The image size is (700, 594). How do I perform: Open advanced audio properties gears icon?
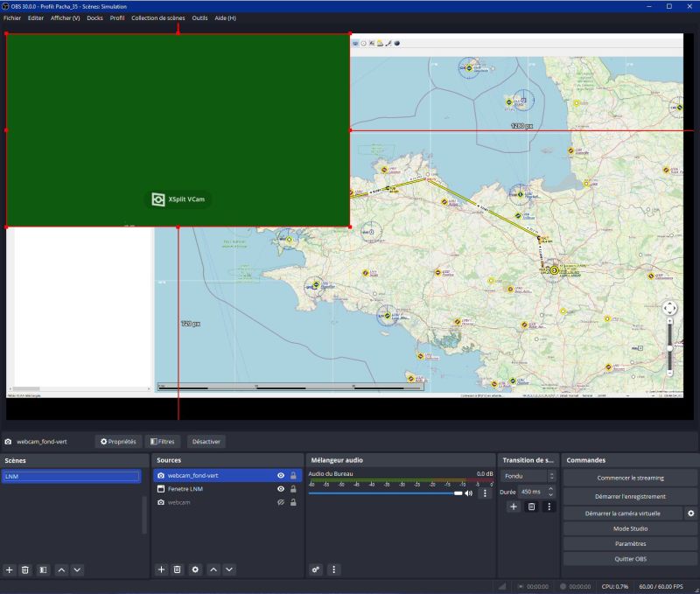point(316,570)
